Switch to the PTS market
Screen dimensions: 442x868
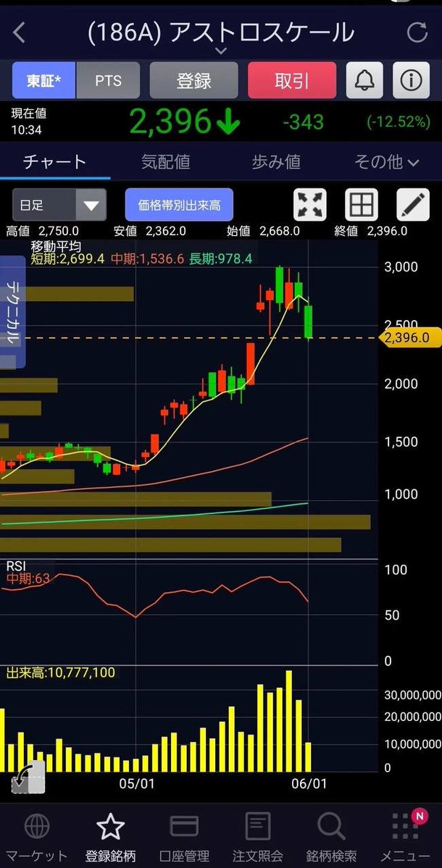[108, 80]
